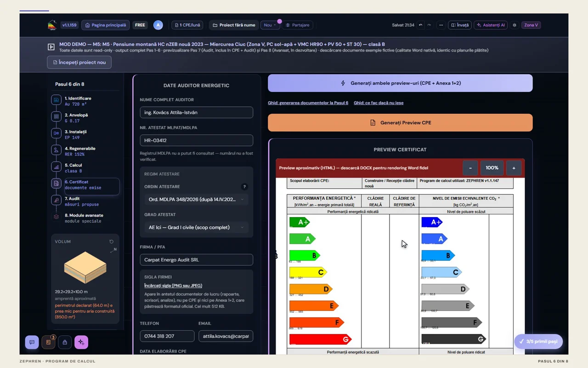Image resolution: width=588 pixels, height=368 pixels.
Task: Go to step 8. Module avansate
Action: click(x=85, y=218)
